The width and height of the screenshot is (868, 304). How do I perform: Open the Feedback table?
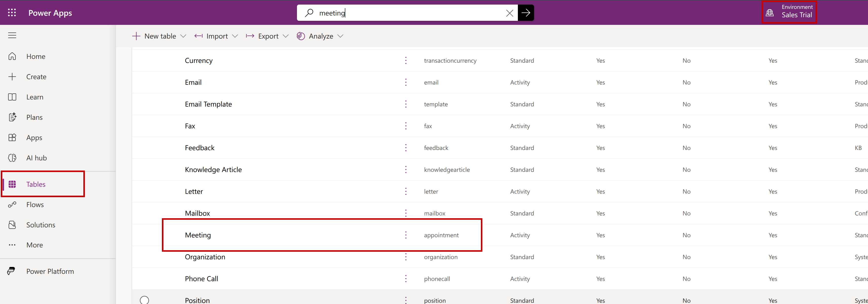coord(199,148)
